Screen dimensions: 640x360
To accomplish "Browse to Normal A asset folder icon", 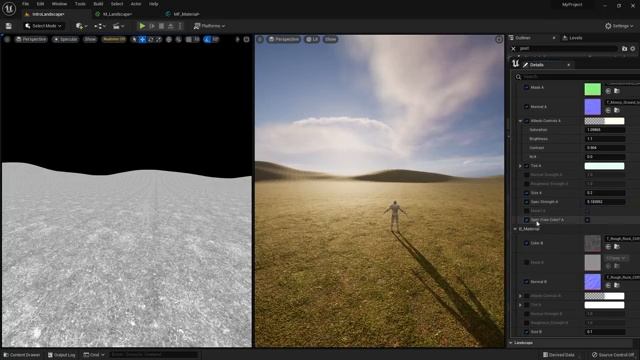I will pos(617,110).
